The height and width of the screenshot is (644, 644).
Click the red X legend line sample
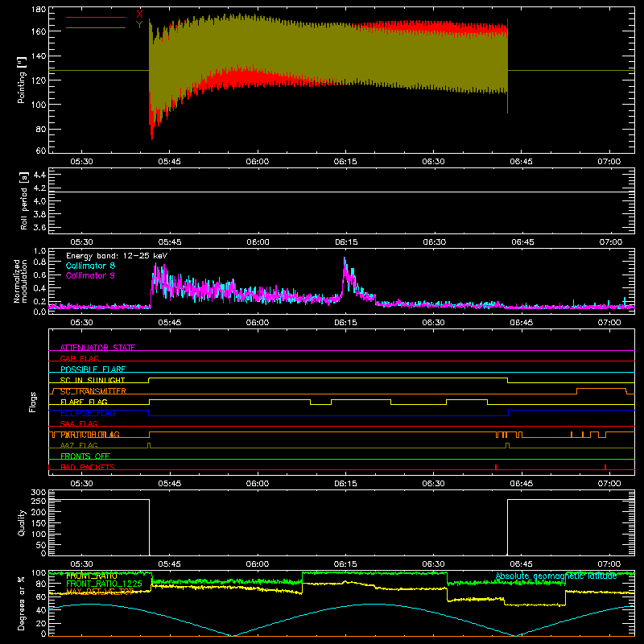point(96,17)
